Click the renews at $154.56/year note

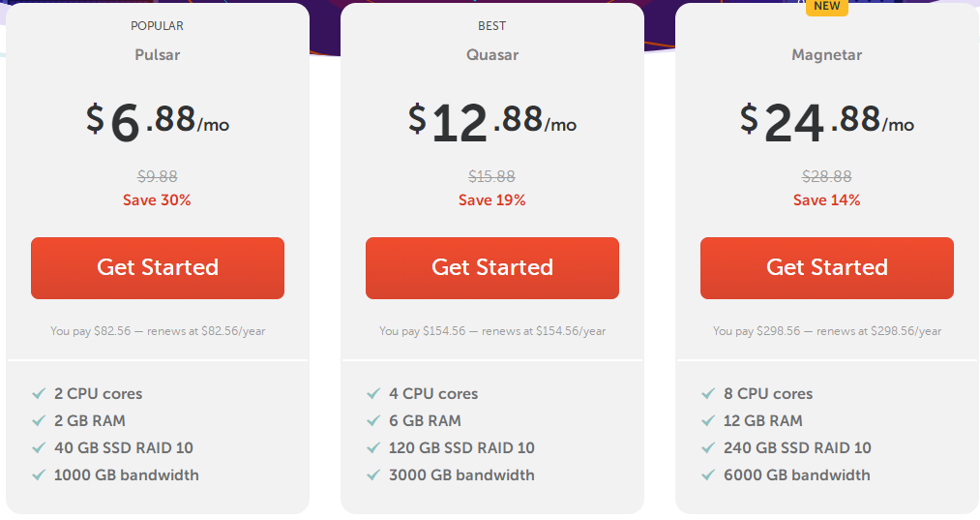coord(544,331)
